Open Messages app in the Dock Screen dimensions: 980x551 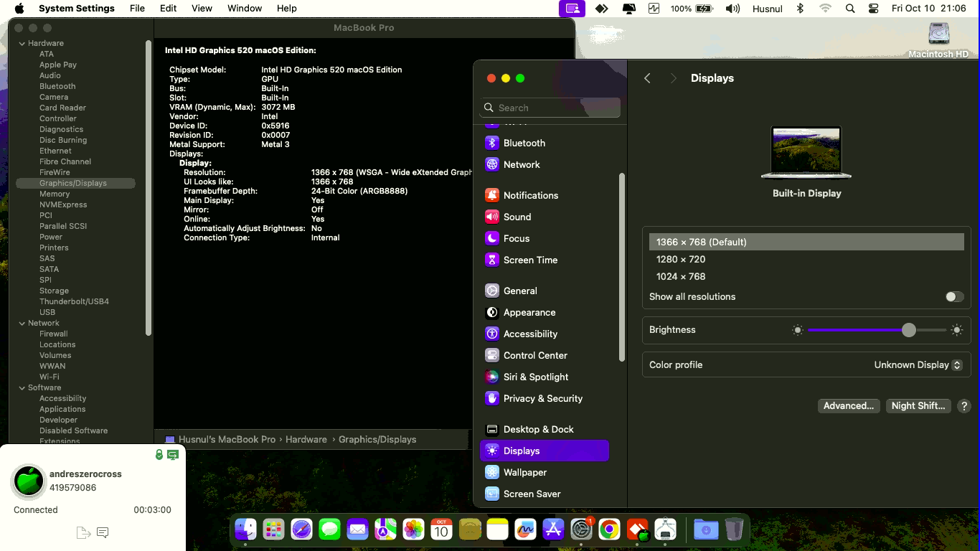[329, 529]
